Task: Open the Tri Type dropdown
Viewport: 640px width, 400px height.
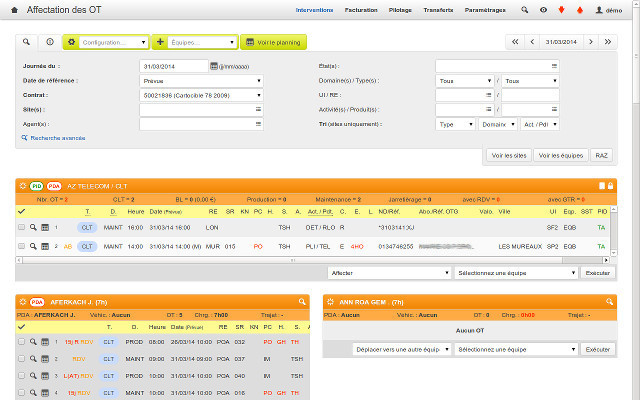Action: coord(456,124)
